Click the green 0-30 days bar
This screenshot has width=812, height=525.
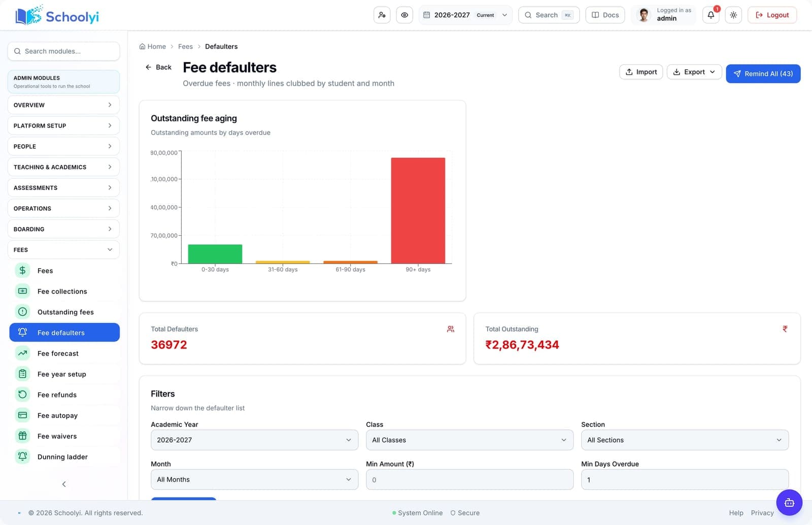point(215,254)
